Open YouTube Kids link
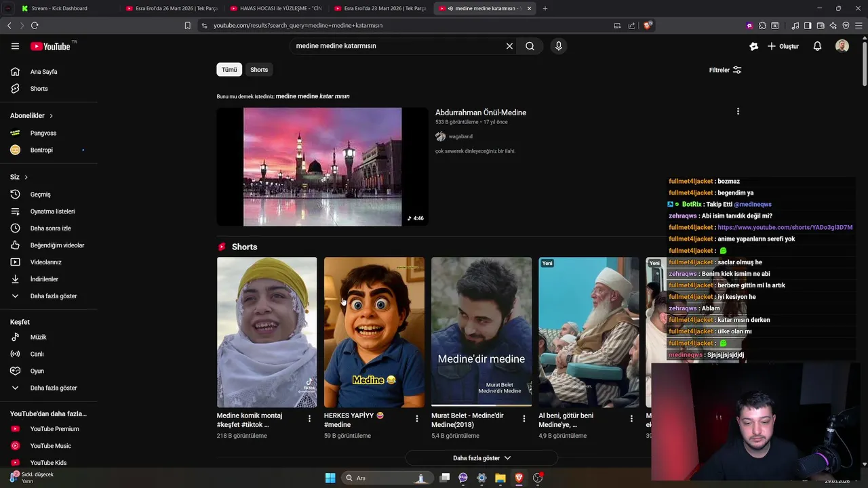Viewport: 868px width, 488px height. coord(48,463)
